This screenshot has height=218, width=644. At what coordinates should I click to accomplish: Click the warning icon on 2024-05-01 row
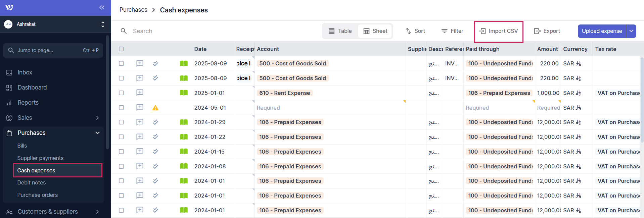click(155, 108)
